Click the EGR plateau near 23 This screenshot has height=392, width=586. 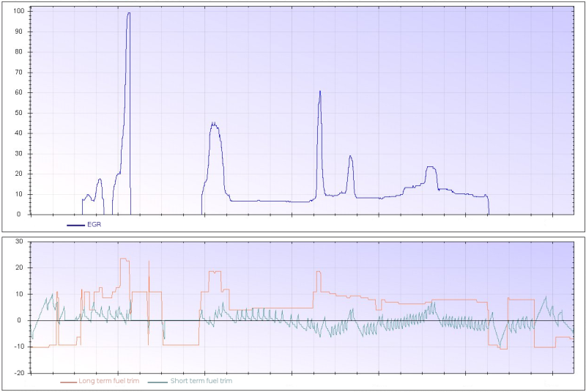point(431,167)
